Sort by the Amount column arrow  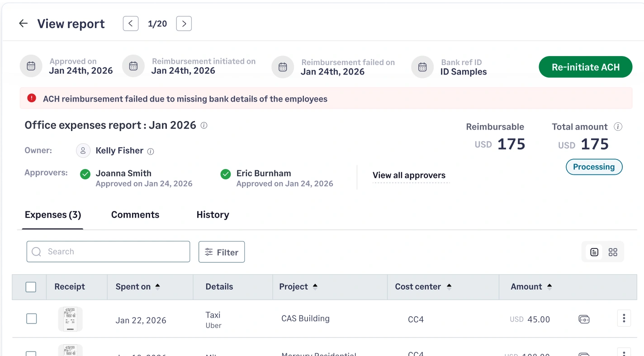click(x=549, y=286)
